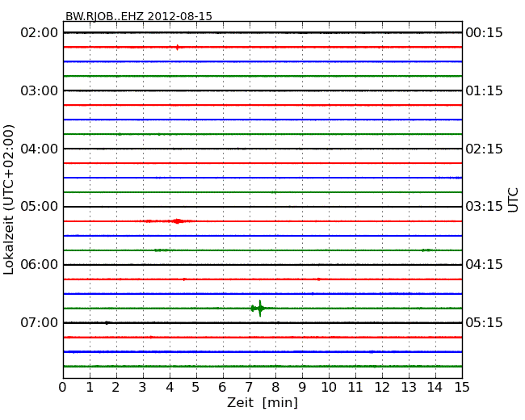
Task: Click the 07:00 local time label
Action: [40, 323]
